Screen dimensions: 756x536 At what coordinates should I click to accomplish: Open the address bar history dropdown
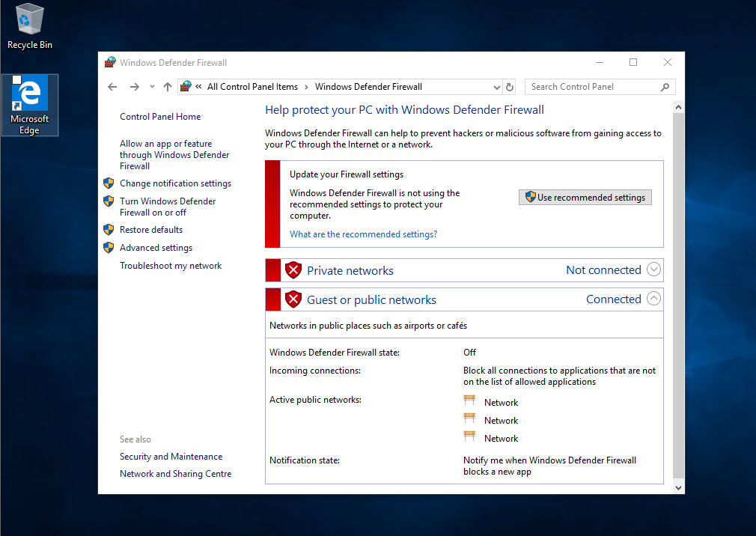496,88
